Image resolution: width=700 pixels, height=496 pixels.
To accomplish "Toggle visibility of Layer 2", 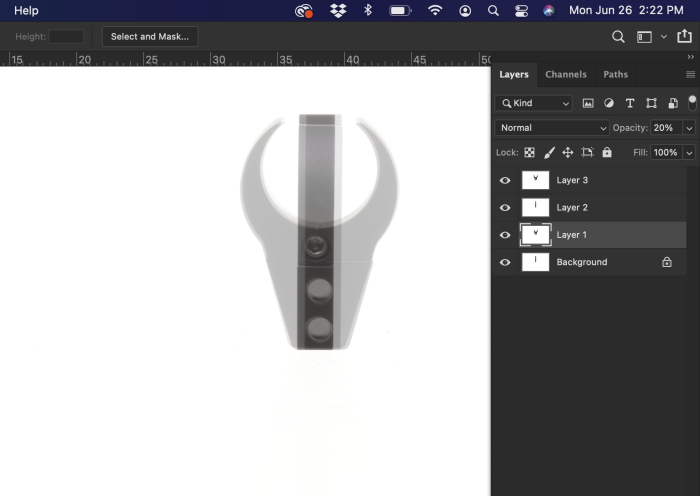I will point(505,208).
